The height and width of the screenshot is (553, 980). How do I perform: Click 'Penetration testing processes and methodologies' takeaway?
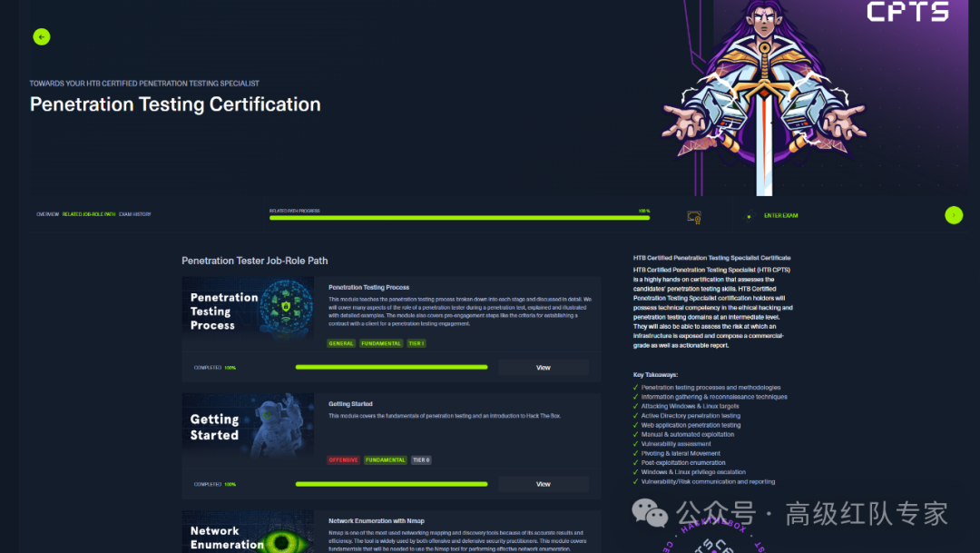[x=710, y=388]
